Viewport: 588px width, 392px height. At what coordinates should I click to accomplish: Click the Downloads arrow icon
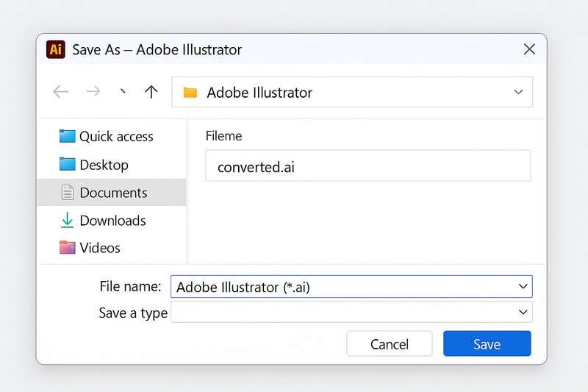point(67,220)
